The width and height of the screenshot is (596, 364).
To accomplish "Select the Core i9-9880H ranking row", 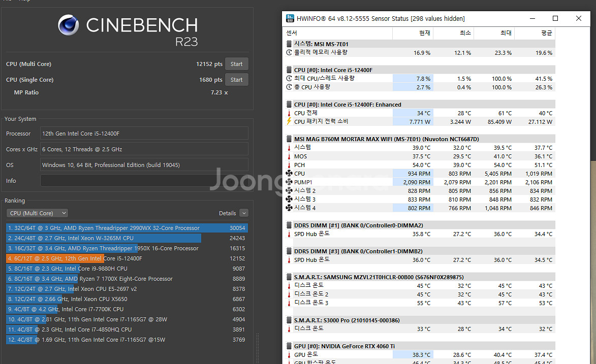I will [x=127, y=269].
